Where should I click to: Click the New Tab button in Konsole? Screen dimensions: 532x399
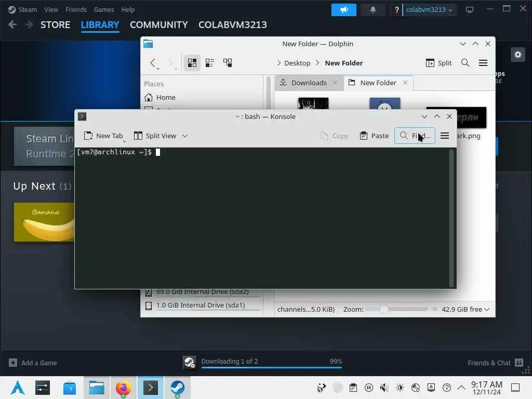tap(103, 136)
